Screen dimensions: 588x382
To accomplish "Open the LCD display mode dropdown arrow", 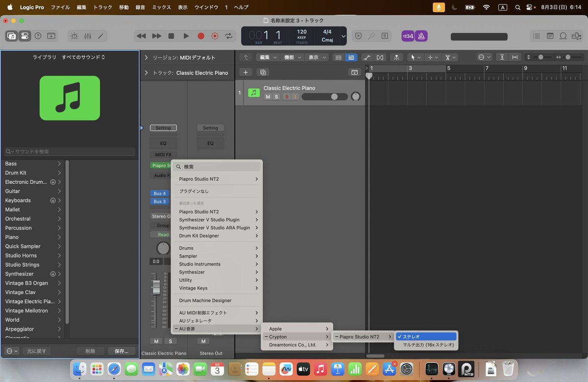I will coord(343,36).
